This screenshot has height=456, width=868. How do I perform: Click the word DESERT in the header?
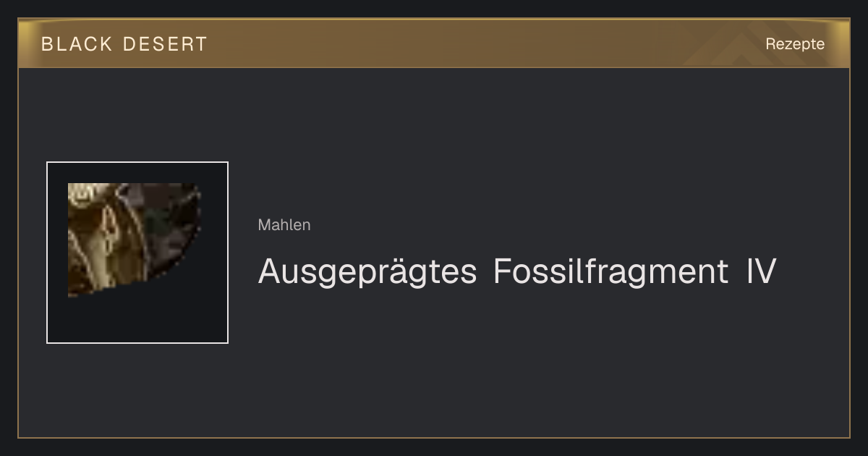(x=165, y=44)
